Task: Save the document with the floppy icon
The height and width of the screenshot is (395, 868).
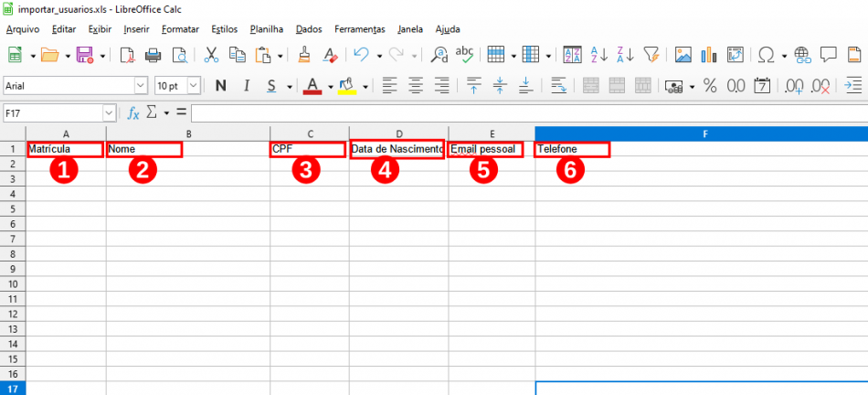Action: (x=85, y=55)
